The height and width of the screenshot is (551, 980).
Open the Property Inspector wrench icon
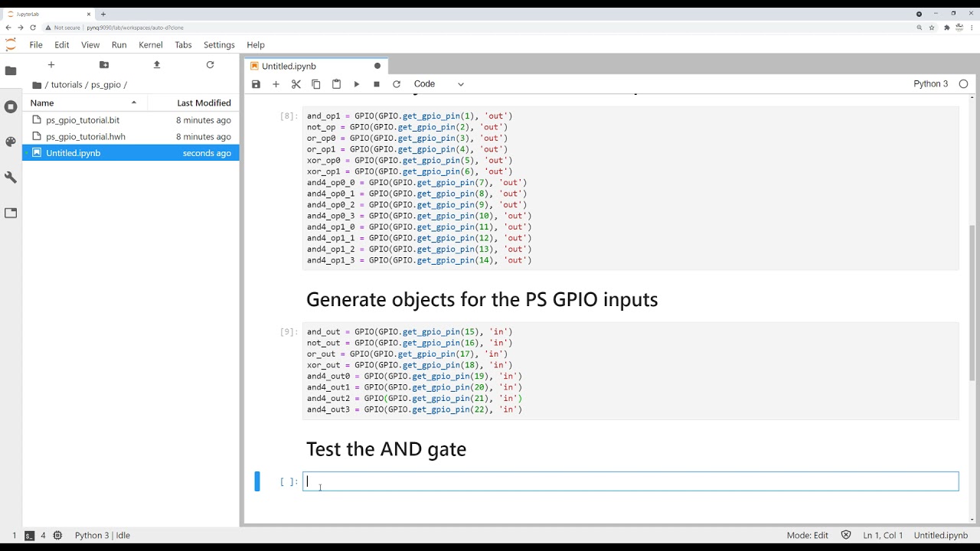[x=11, y=178]
